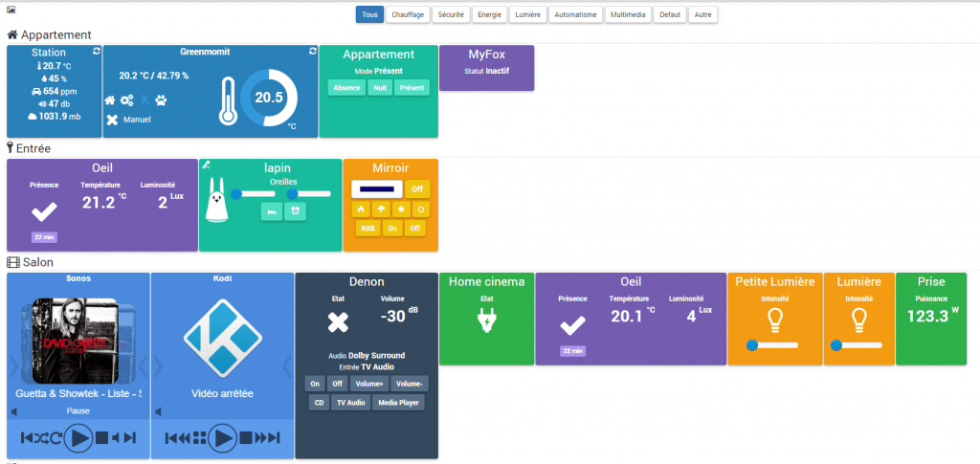Select the flame effect in Mirroir
Viewport: 980px width, 464px height.
pos(361,209)
